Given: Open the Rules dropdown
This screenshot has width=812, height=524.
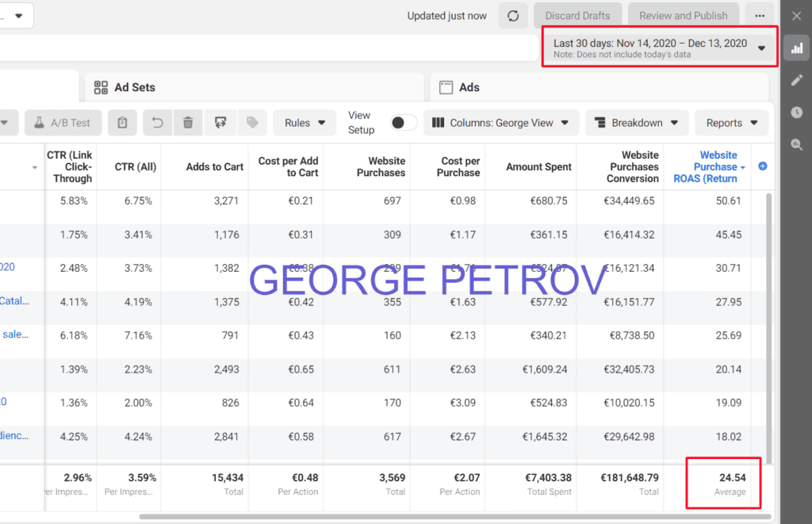Looking at the screenshot, I should click(x=304, y=123).
